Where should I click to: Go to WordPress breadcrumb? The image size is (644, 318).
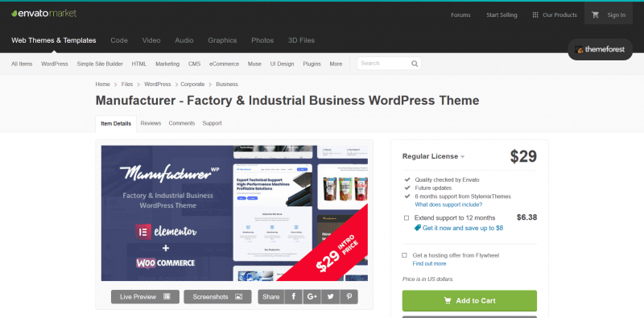(157, 85)
